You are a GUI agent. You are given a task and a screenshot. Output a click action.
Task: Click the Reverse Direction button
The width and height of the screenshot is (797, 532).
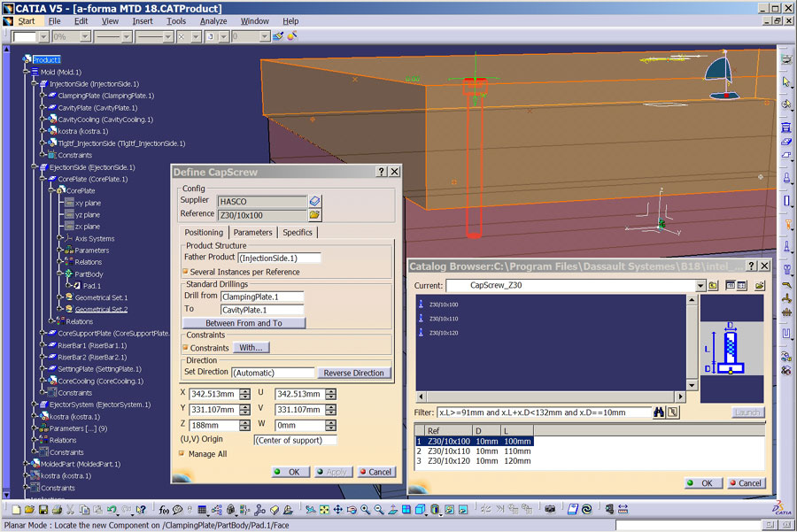353,373
